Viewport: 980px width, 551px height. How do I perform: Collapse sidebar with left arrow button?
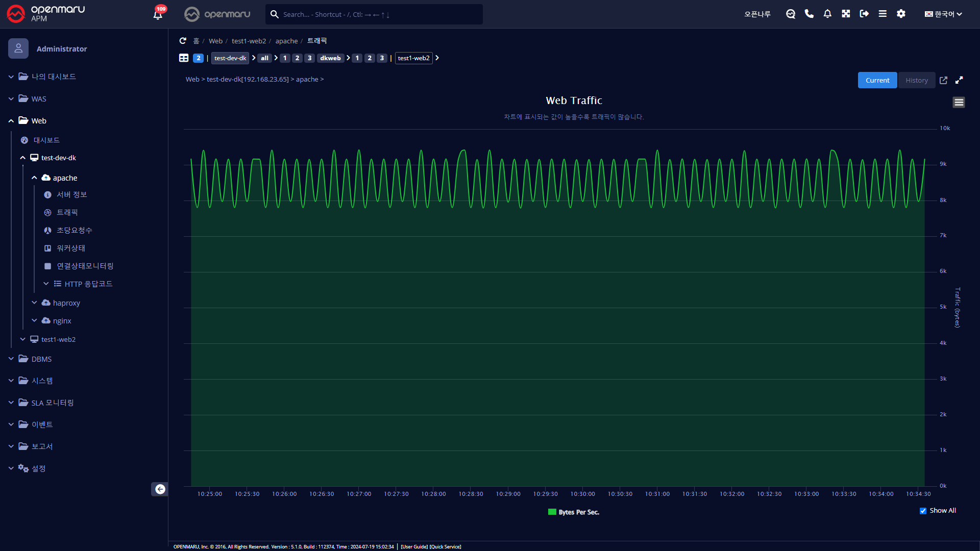pos(160,489)
